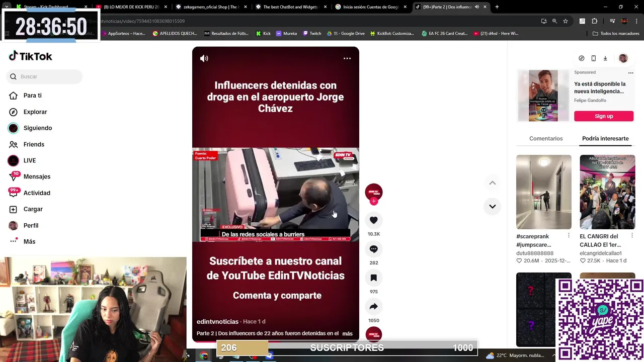Open Todos los marcadores folder
This screenshot has height=362, width=644.
pyautogui.click(x=616, y=33)
